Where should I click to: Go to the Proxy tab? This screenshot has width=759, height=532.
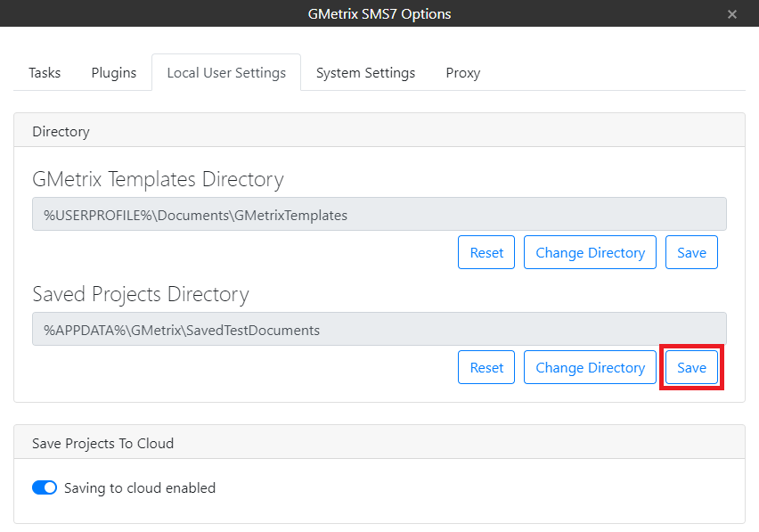pyautogui.click(x=462, y=72)
